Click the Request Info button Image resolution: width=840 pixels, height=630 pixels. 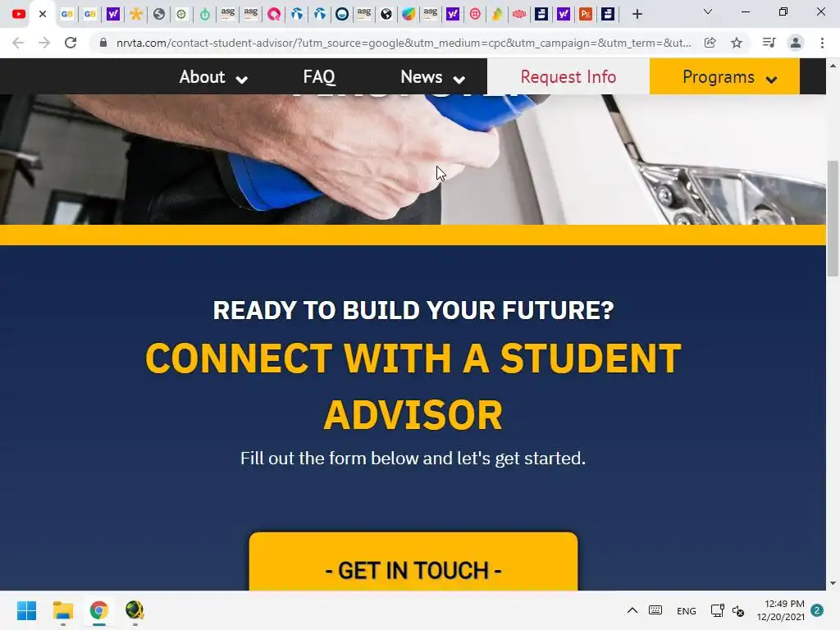tap(568, 76)
